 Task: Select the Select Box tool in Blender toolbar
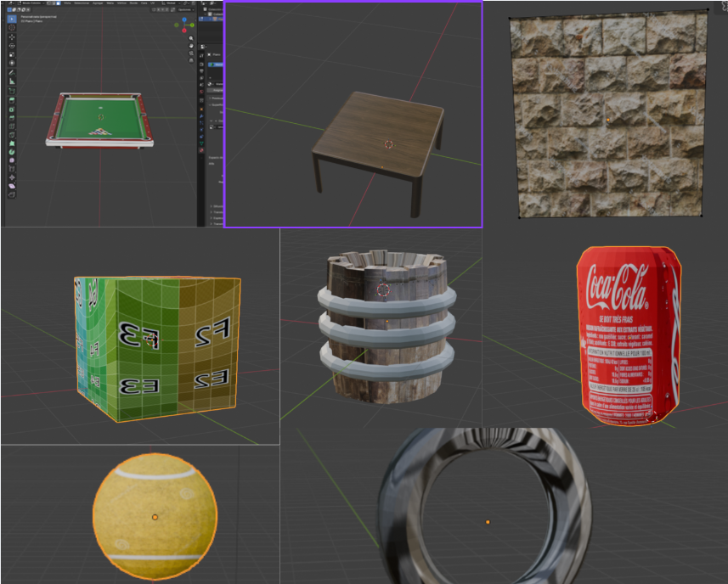[12, 19]
